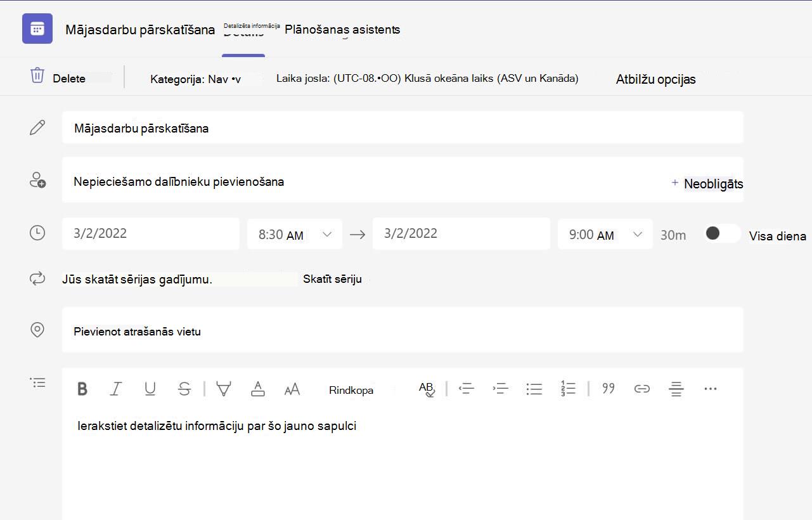Viewport: 812px width, 520px height.
Task: Click the Skatīt sēriju link
Action: (x=332, y=279)
